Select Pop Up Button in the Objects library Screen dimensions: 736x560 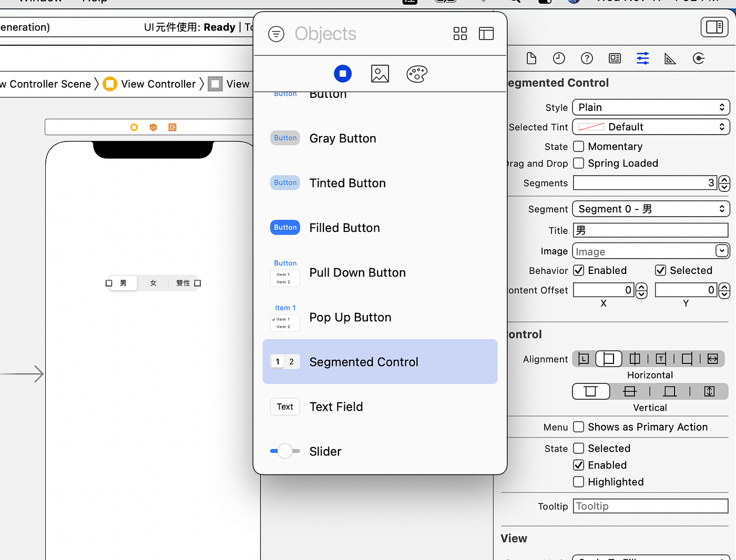pos(350,317)
